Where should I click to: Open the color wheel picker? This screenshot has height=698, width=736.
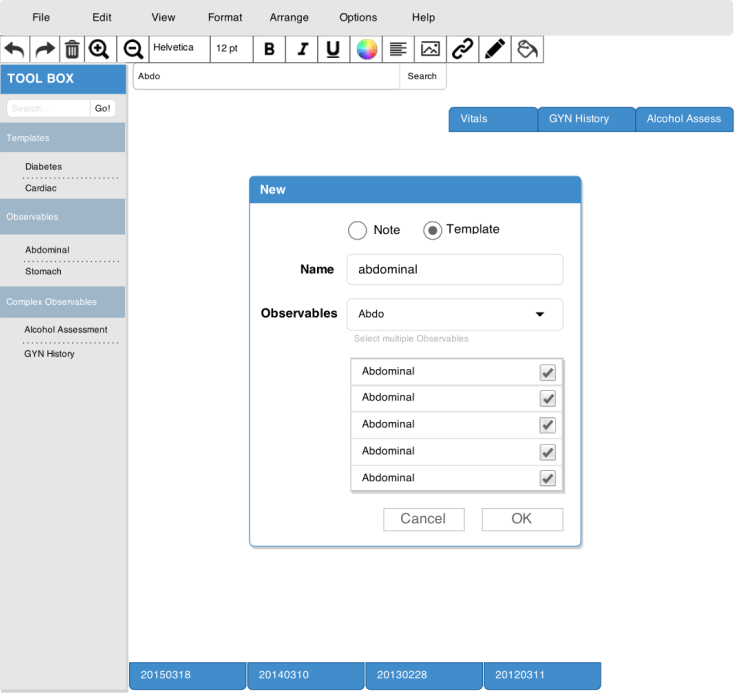pyautogui.click(x=367, y=49)
